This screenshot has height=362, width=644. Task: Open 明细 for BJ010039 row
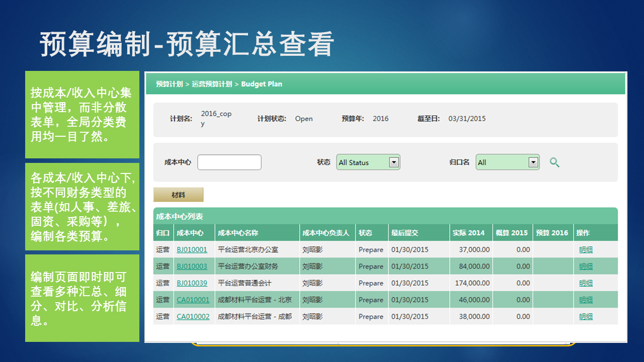(x=586, y=283)
